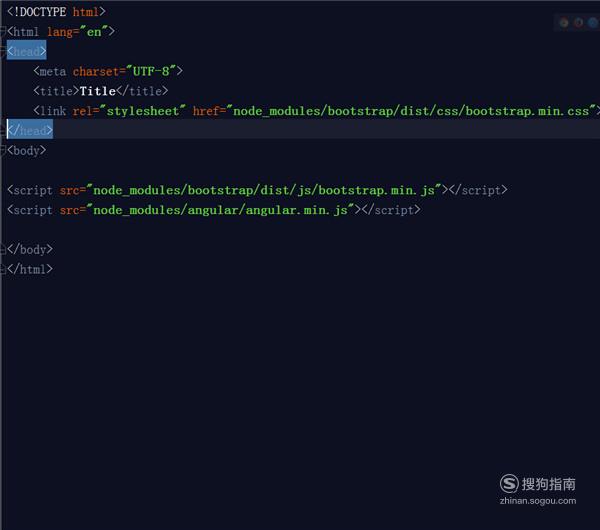Click the lang attribute value en
This screenshot has height=530, width=600.
point(94,32)
